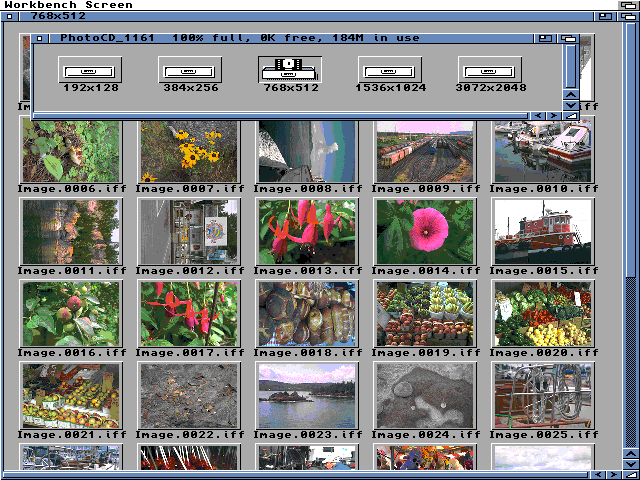Click the 'Image.0006.iff' filename label
Screen dimensions: 640x480
pos(72,189)
